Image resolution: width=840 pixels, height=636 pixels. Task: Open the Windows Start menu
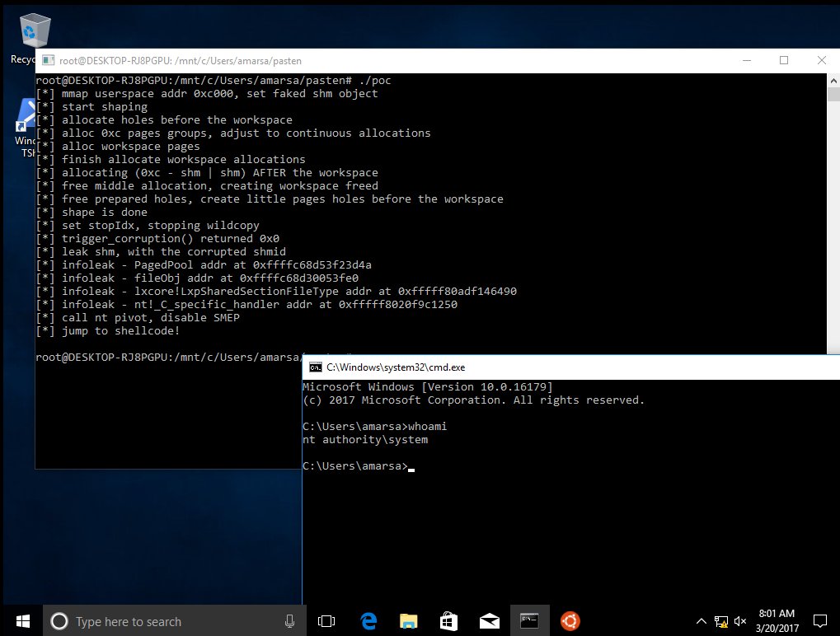22,621
